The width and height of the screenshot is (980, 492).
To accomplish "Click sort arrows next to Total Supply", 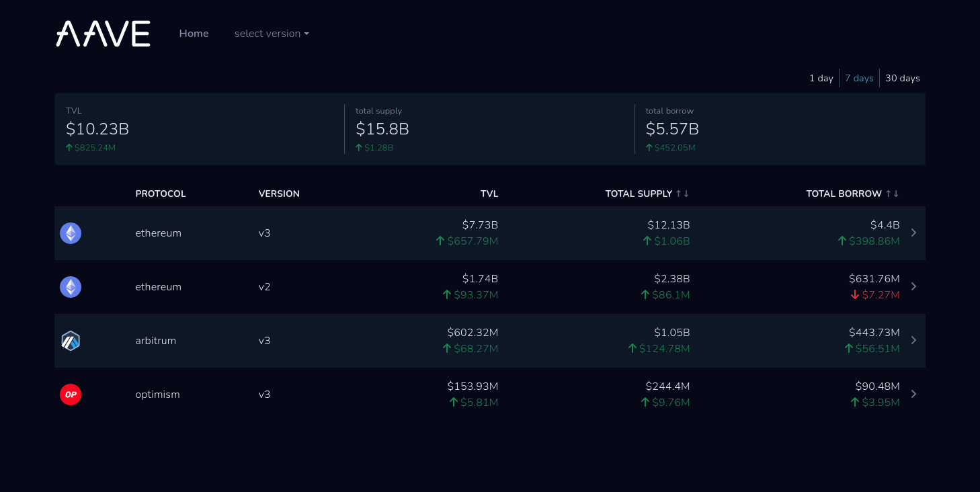I will tap(682, 194).
